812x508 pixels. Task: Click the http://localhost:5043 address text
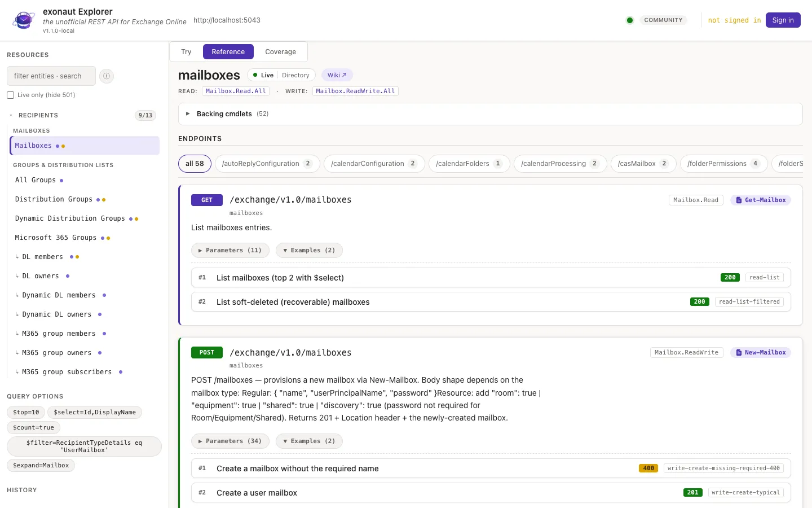click(227, 20)
